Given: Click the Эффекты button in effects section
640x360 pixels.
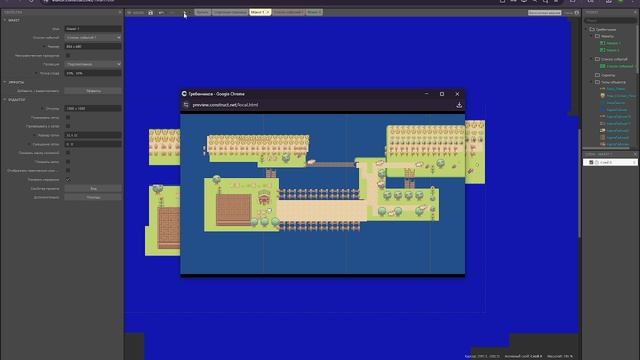Looking at the screenshot, I should coord(93,91).
